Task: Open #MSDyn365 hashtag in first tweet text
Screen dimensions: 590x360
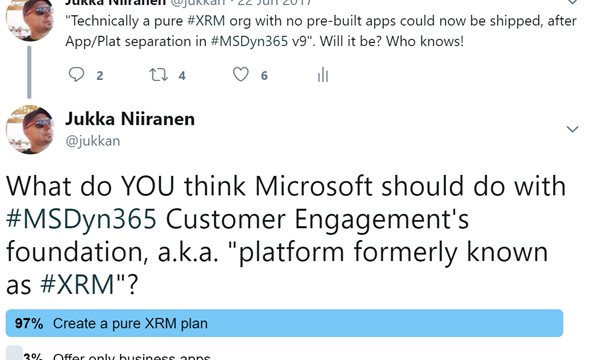Action: point(249,41)
